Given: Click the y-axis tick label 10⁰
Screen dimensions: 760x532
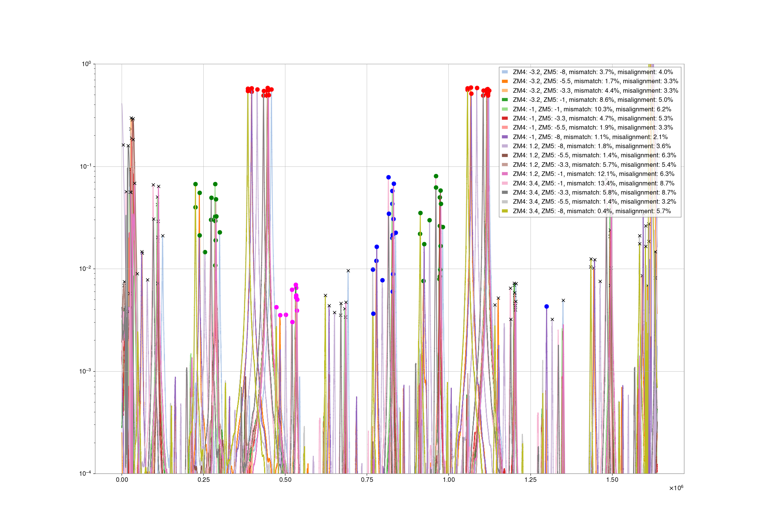Looking at the screenshot, I should pyautogui.click(x=86, y=64).
